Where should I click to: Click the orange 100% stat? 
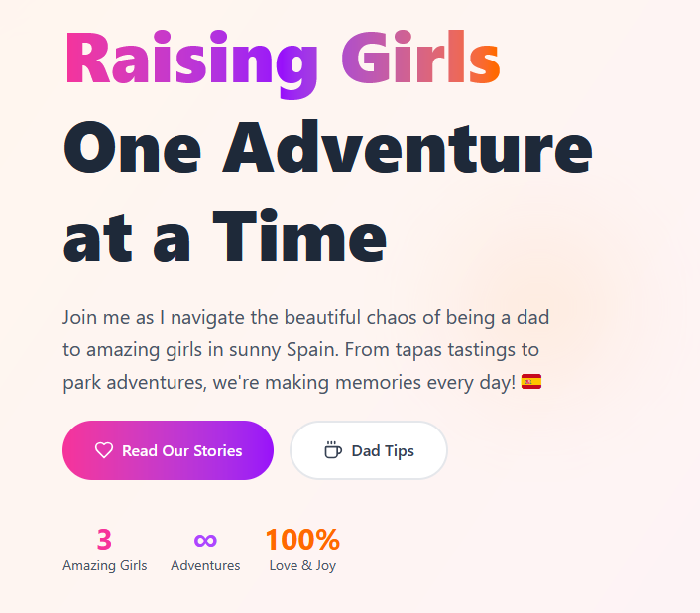[x=302, y=540]
